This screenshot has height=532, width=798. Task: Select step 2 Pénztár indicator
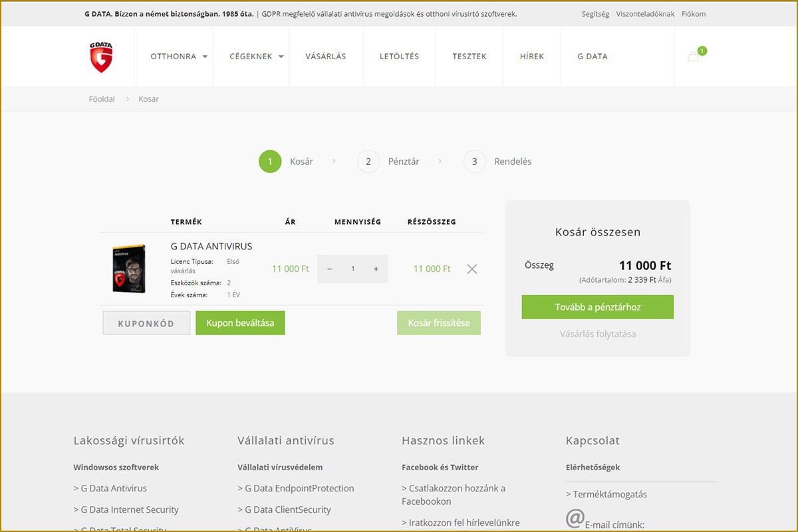click(x=388, y=162)
